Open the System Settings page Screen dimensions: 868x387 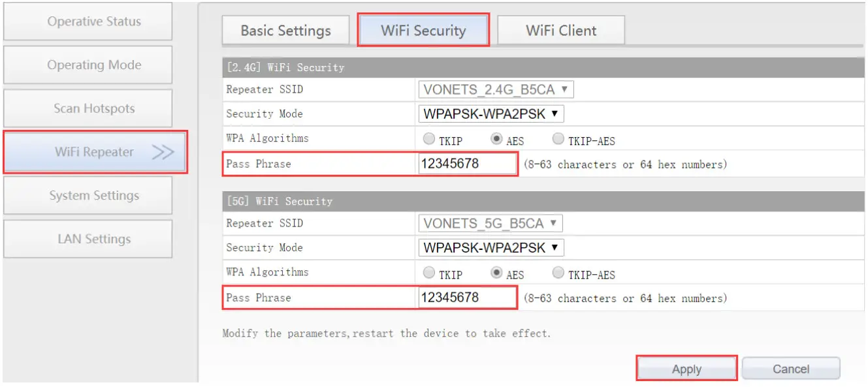[88, 195]
